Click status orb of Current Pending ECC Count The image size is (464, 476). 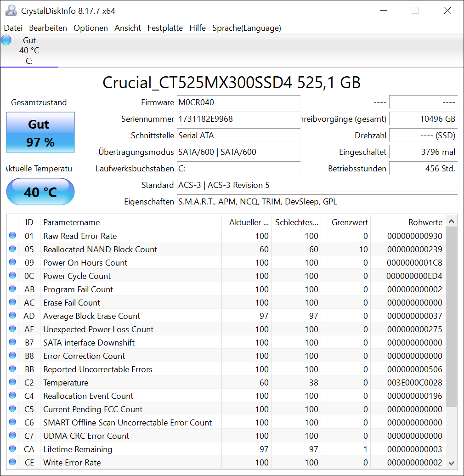pos(12,408)
